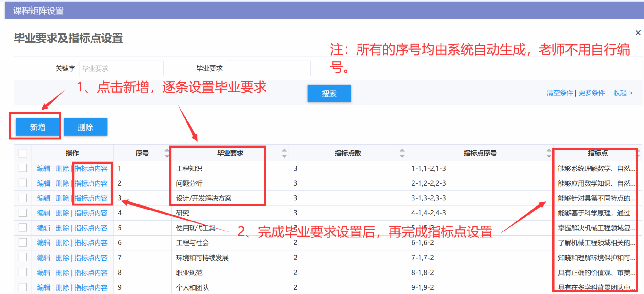
Task: Click the 毕业要求 search text box
Action: [269, 68]
